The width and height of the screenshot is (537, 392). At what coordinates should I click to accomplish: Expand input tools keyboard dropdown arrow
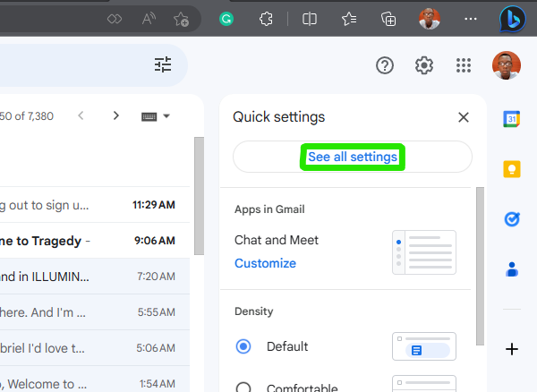166,116
